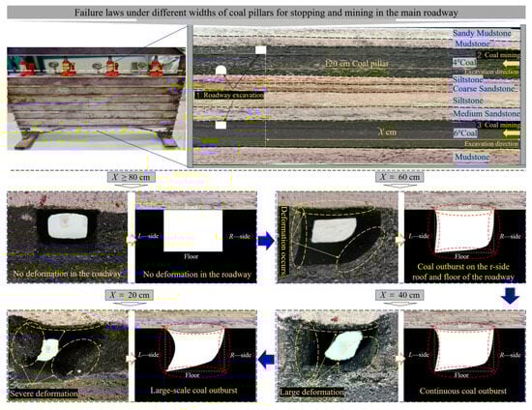The width and height of the screenshot is (532, 410).
Task: Select the 'X = 60 cm' case label
Action: pos(399,177)
